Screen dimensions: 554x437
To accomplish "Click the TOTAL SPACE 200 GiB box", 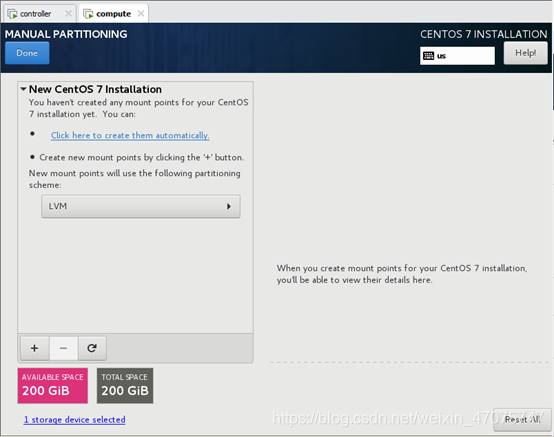I will [125, 385].
